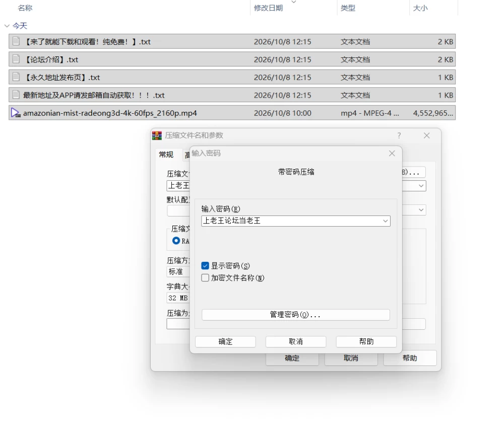Click 帮助 in the password dialog
Viewport: 504px width, 431px height.
(x=366, y=341)
